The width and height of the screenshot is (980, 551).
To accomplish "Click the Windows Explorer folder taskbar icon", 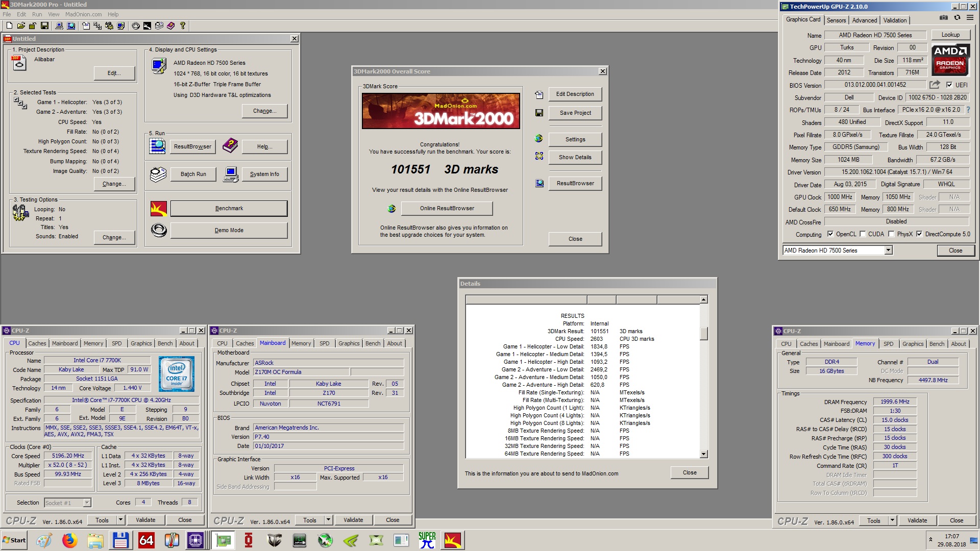I will point(95,540).
